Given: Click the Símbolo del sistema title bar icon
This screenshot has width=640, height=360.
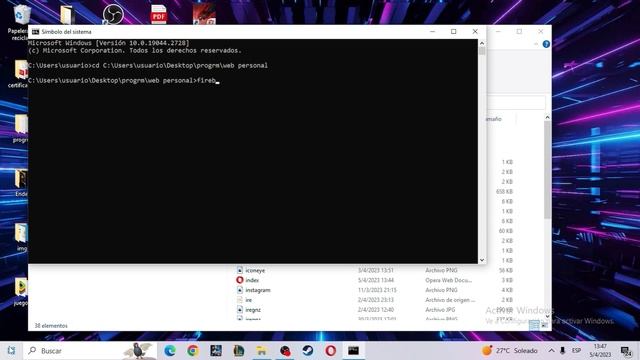Looking at the screenshot, I should tap(36, 32).
